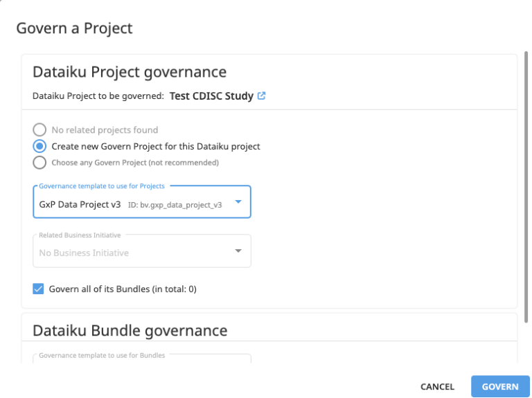Click the ID bv.gxp_data_project_v3 text
This screenshot has width=532, height=398.
tap(175, 205)
